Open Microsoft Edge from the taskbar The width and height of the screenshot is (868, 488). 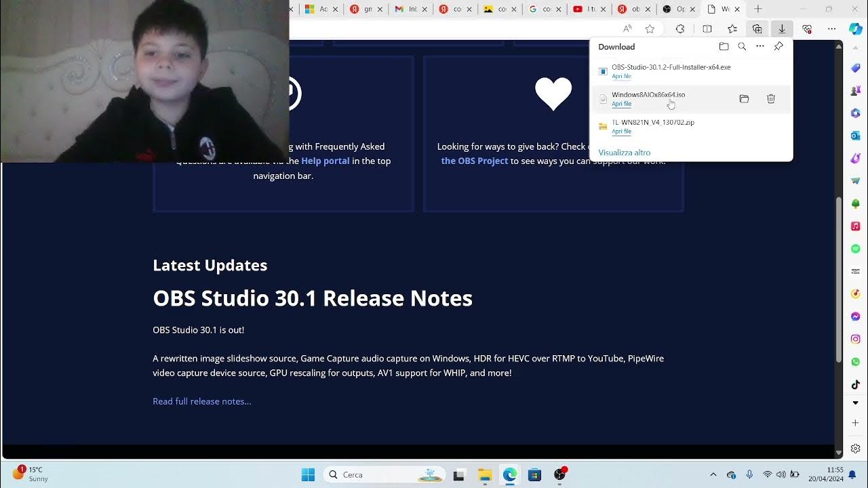(509, 474)
